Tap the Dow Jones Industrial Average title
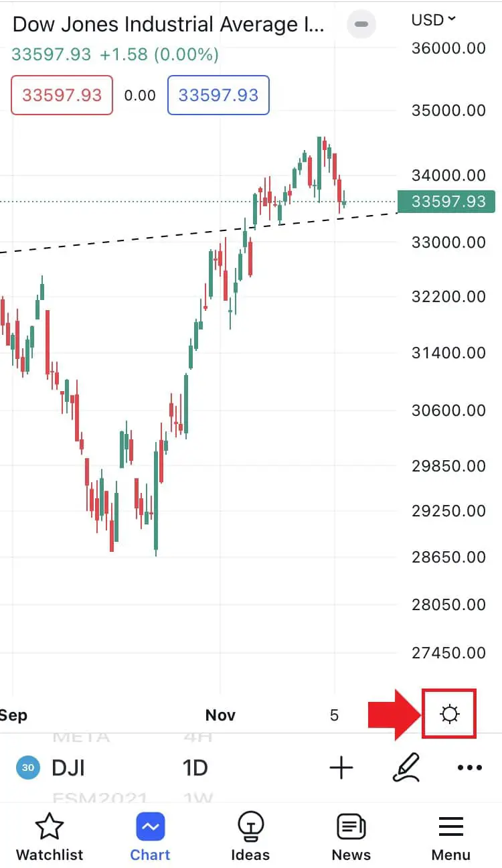This screenshot has width=502, height=868. coord(169,25)
